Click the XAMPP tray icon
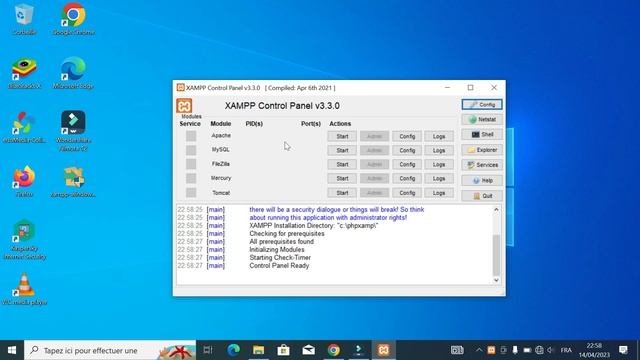Screen dimensions: 640x360 (491, 350)
